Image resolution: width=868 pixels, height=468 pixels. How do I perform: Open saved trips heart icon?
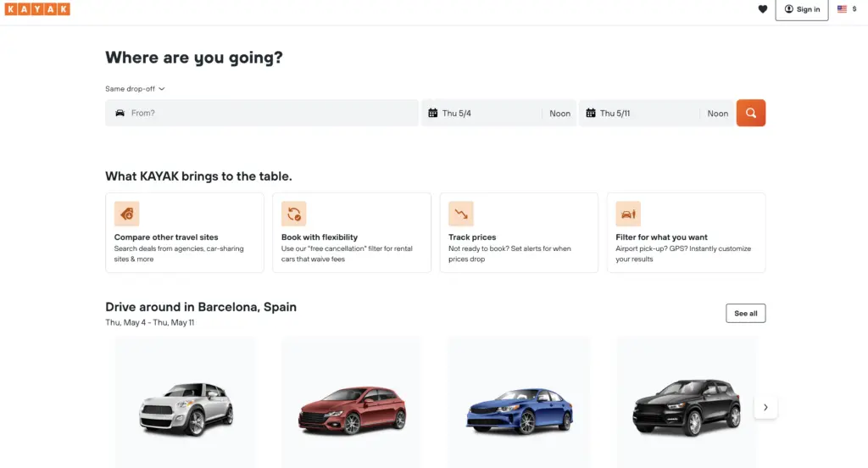pos(762,9)
